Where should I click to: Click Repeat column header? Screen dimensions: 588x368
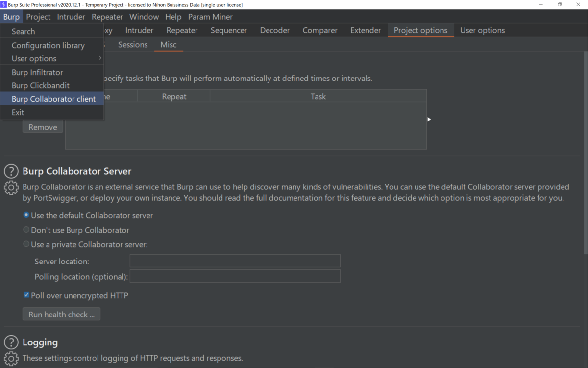coord(174,96)
